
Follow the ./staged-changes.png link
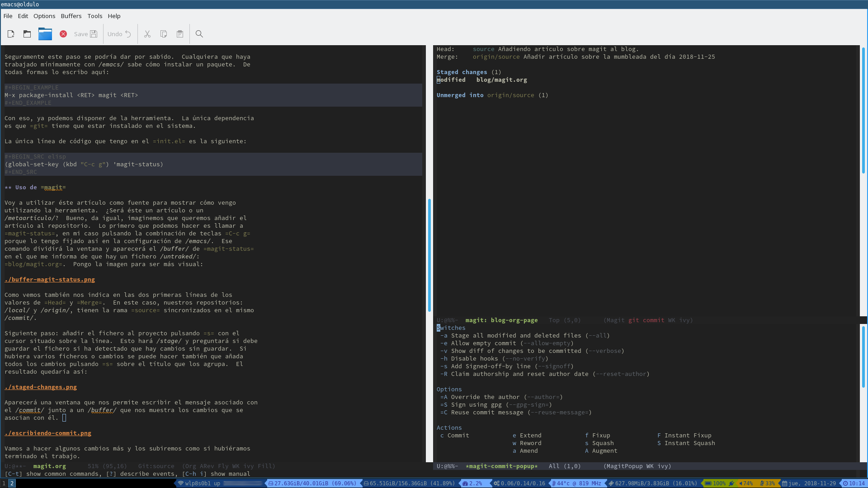click(x=41, y=387)
